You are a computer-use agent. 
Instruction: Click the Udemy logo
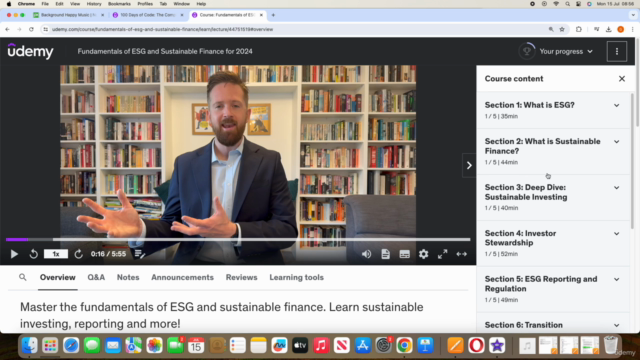(31, 51)
